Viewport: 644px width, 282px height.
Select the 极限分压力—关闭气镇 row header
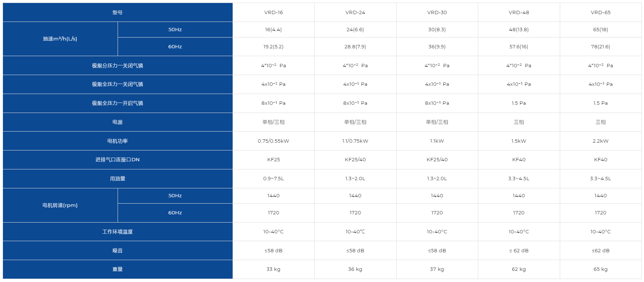tap(118, 65)
